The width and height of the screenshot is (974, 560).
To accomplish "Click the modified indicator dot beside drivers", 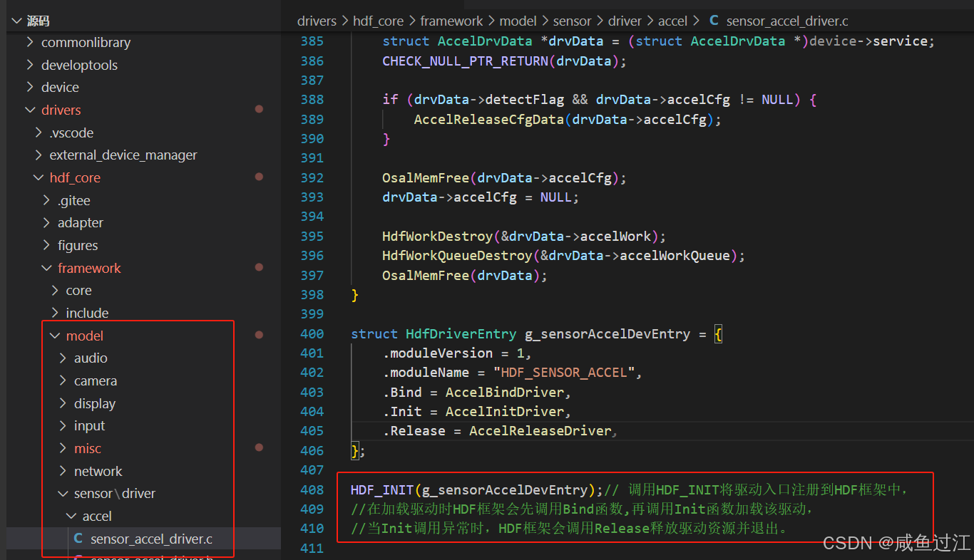I will click(x=258, y=110).
